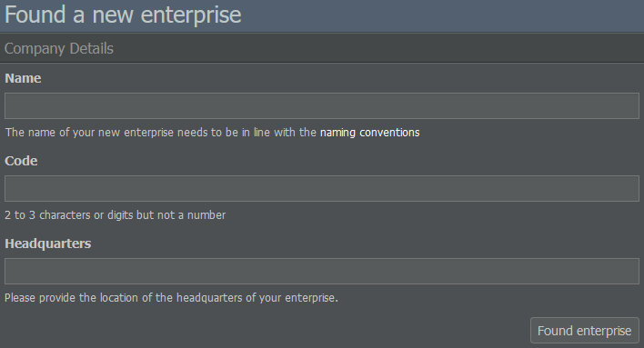Image resolution: width=644 pixels, height=348 pixels.
Task: Click into the Code input field
Action: click(x=322, y=188)
